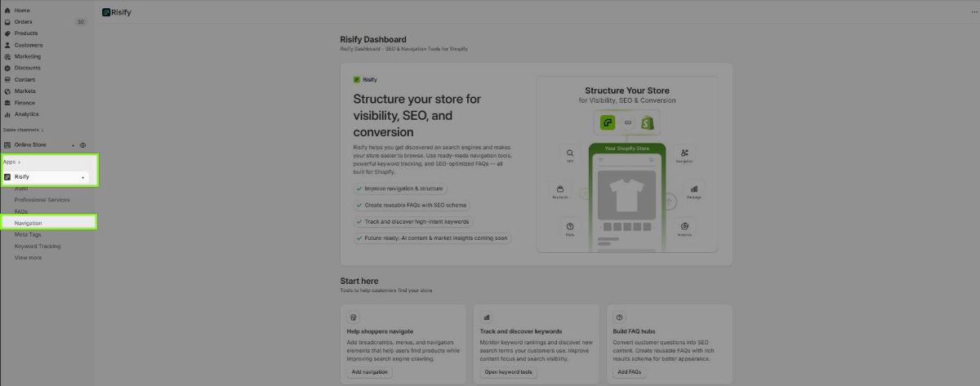Open Keyword Tracking in Risify submenu
The width and height of the screenshot is (980, 386).
tap(38, 246)
